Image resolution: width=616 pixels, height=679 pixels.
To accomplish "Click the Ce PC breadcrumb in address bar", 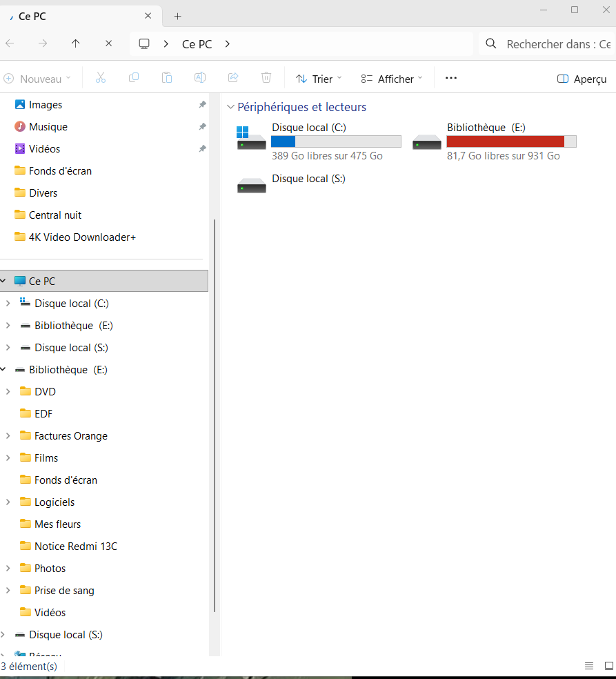I will 197,44.
